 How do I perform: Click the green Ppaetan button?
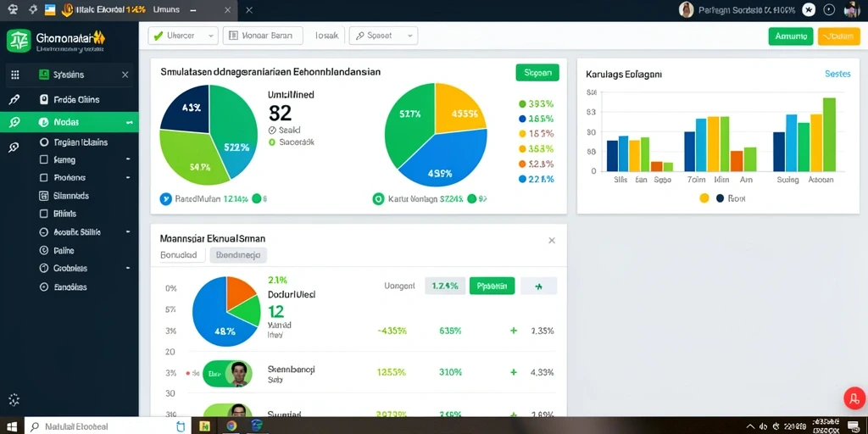492,287
